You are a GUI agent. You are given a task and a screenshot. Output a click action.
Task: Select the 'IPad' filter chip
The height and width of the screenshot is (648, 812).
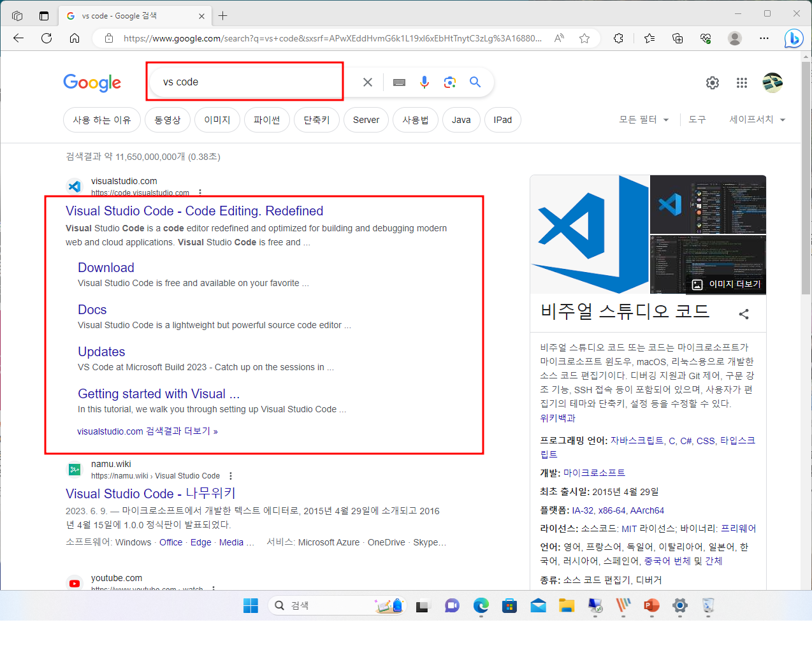[503, 120]
